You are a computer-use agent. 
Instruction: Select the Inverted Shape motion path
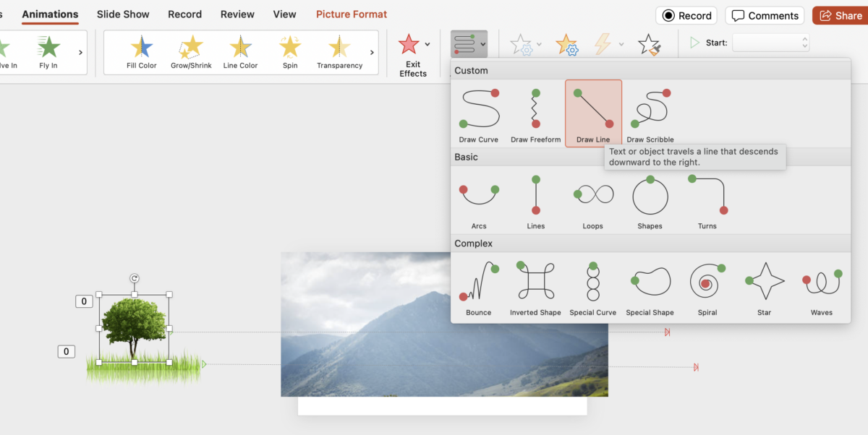pos(535,288)
